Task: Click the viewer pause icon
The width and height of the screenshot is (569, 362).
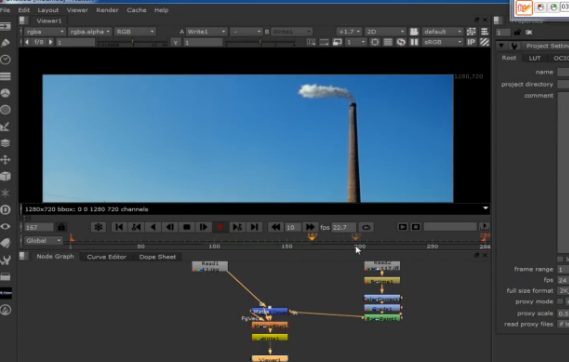Action: [414, 42]
